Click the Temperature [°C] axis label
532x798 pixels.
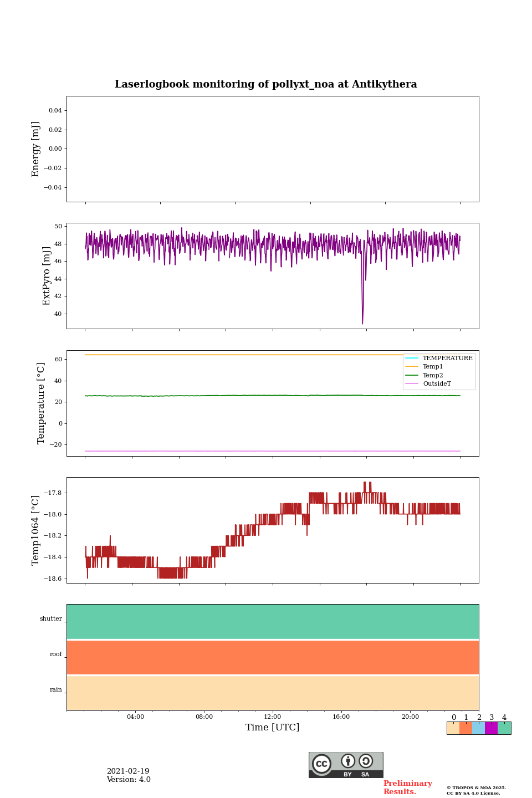tap(41, 403)
